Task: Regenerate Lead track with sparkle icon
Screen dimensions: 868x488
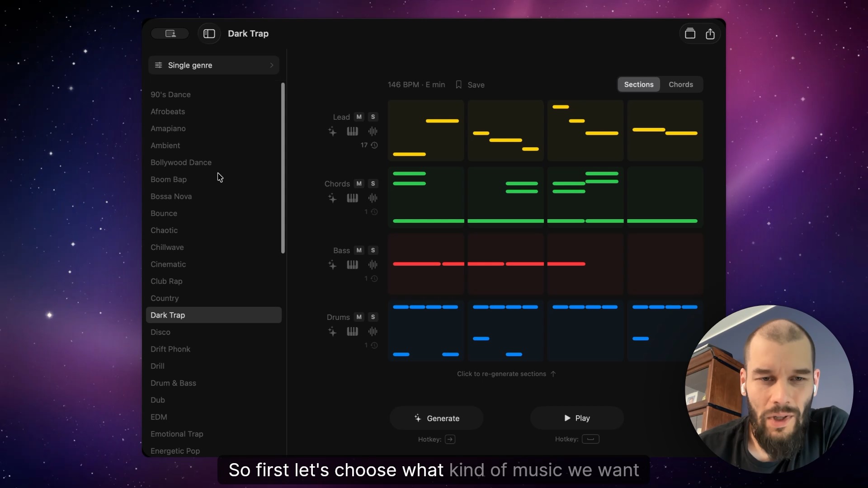Action: [x=332, y=131]
